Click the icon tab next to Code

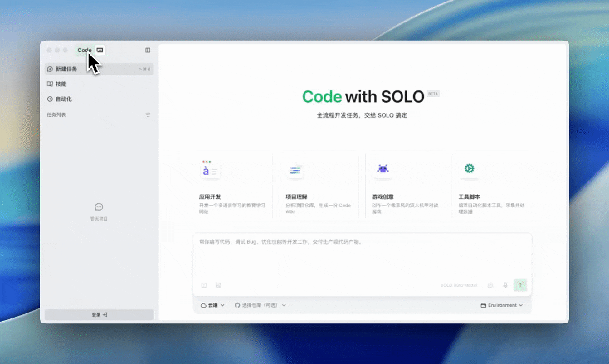point(100,50)
